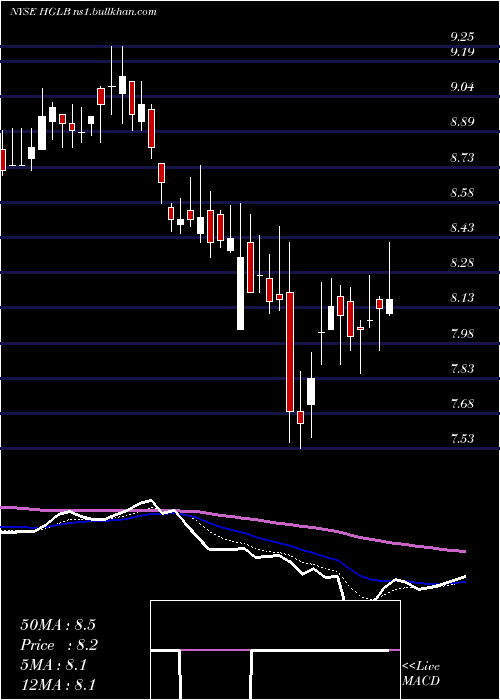Click the 7.68 price axis label
The width and height of the screenshot is (500, 700).
coord(462,404)
